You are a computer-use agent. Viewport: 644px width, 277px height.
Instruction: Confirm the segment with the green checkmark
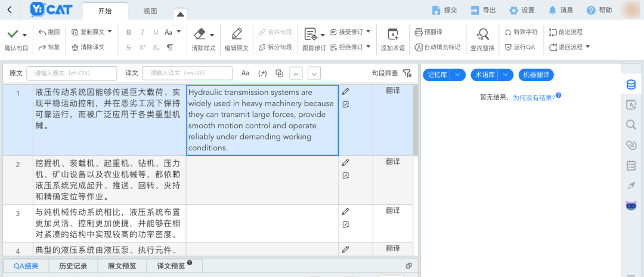(13, 33)
